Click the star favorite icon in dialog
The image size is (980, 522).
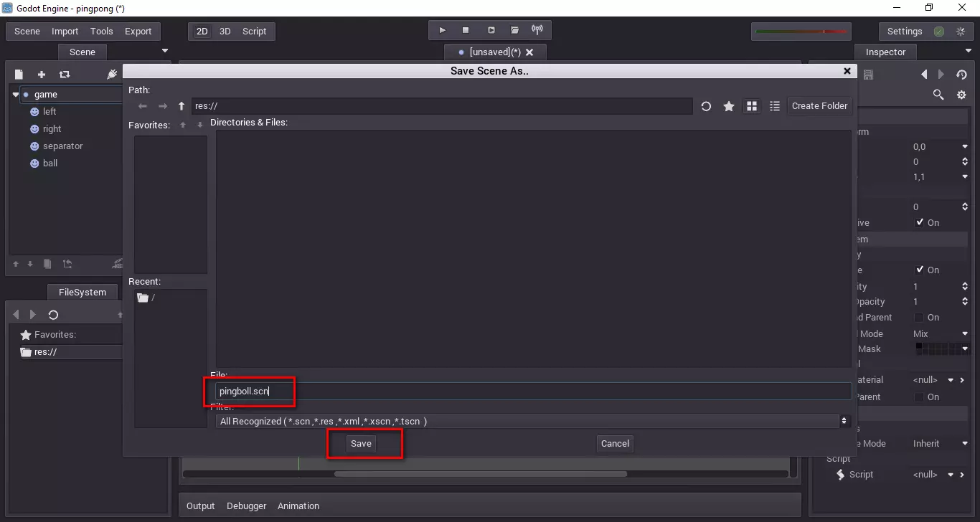pyautogui.click(x=729, y=106)
